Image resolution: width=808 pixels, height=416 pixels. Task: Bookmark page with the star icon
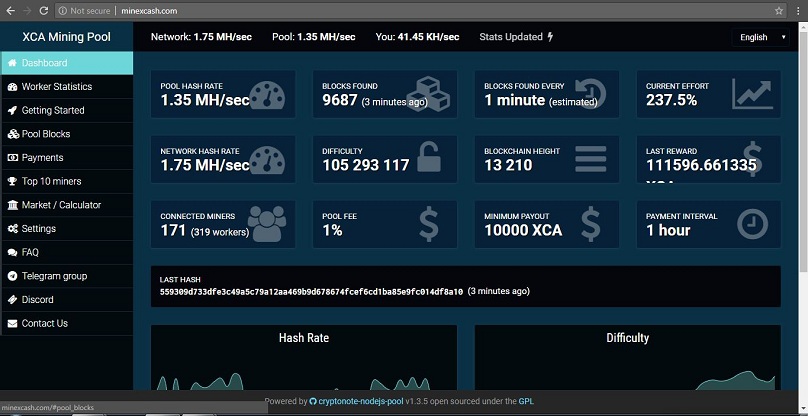pyautogui.click(x=779, y=11)
